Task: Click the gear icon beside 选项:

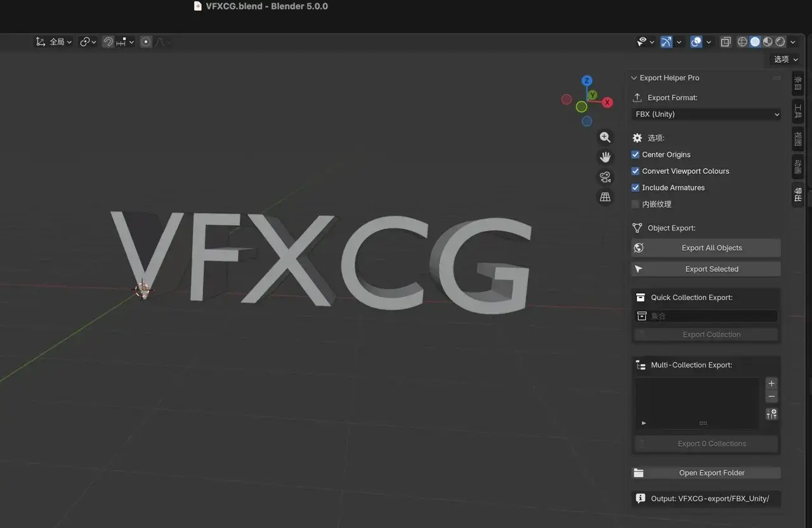Action: point(638,138)
